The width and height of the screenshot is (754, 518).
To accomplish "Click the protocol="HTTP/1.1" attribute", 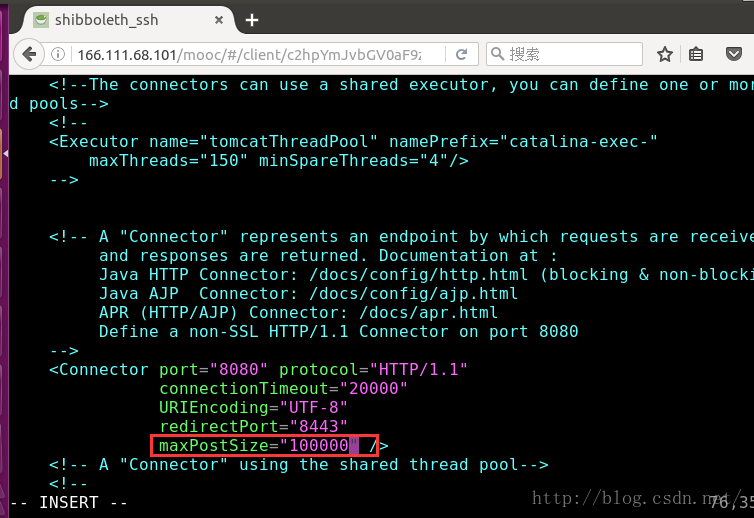I will (373, 369).
